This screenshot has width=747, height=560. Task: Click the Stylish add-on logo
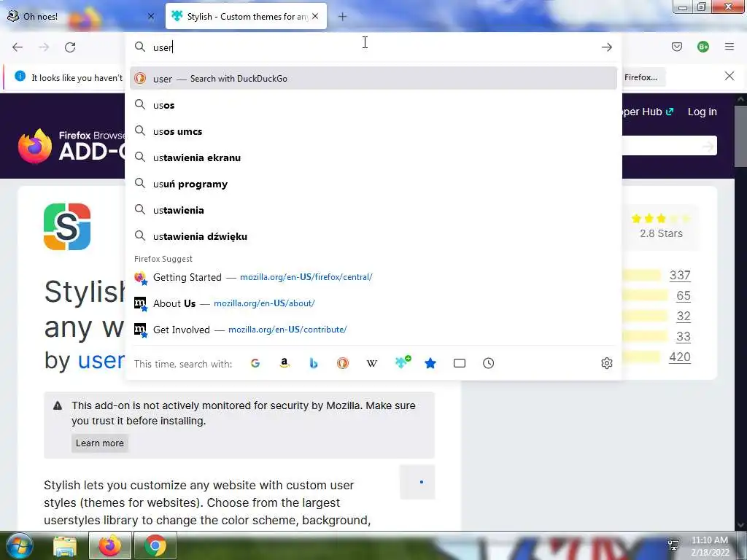(x=67, y=227)
